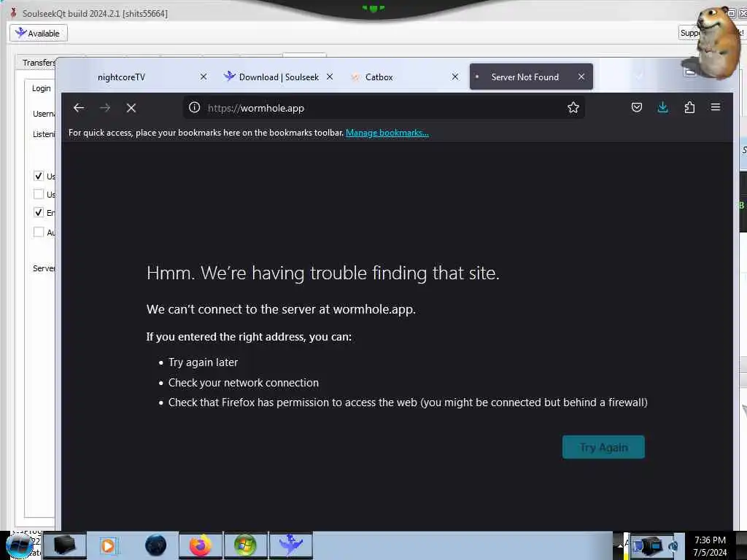This screenshot has width=747, height=560.
Task: Switch to the Download | Soulseek tab
Action: tap(279, 77)
